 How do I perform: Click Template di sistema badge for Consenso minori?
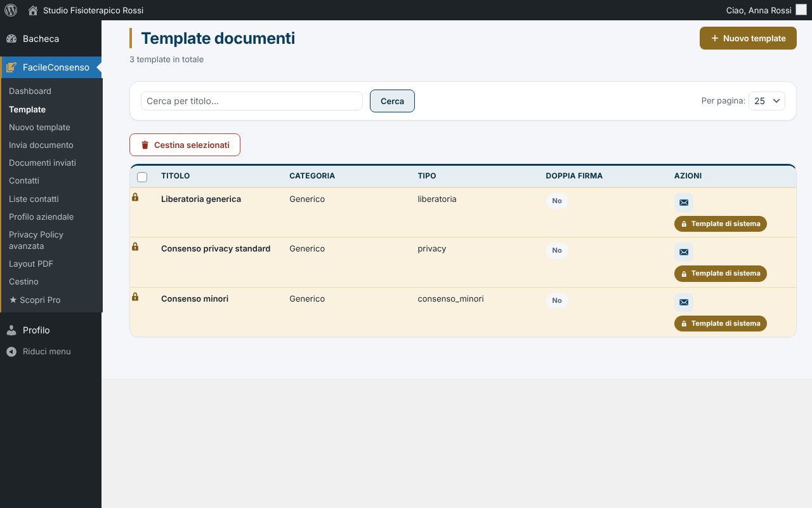tap(721, 323)
